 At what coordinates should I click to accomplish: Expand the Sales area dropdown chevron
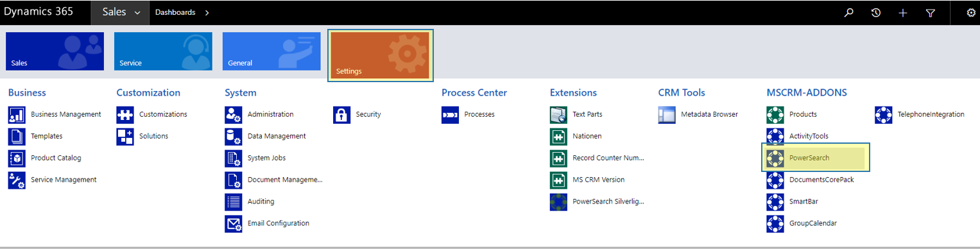coord(138,13)
